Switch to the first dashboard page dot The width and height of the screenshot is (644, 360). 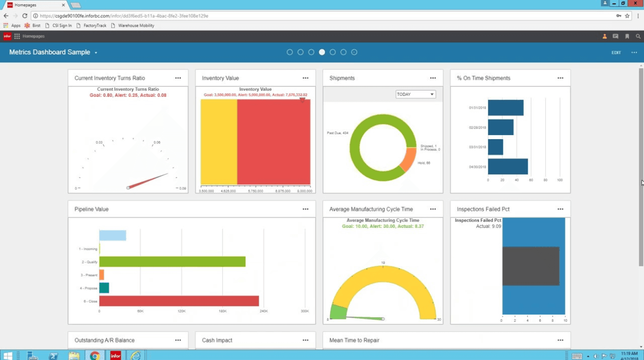(x=290, y=52)
